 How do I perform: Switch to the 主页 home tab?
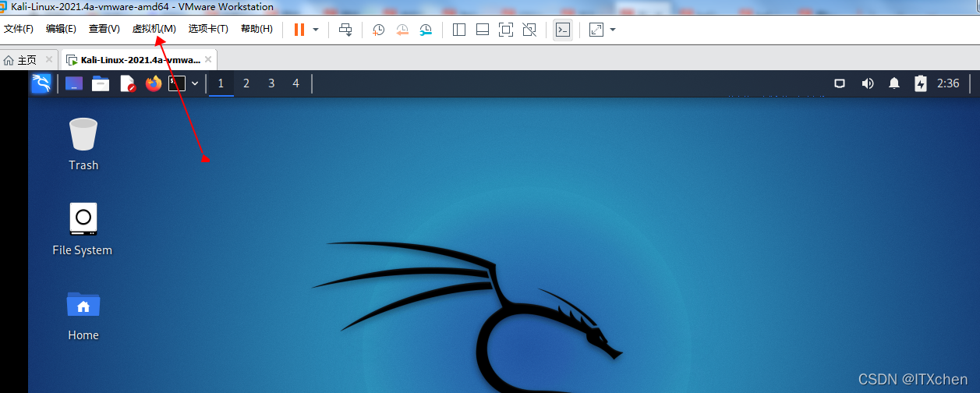20,60
